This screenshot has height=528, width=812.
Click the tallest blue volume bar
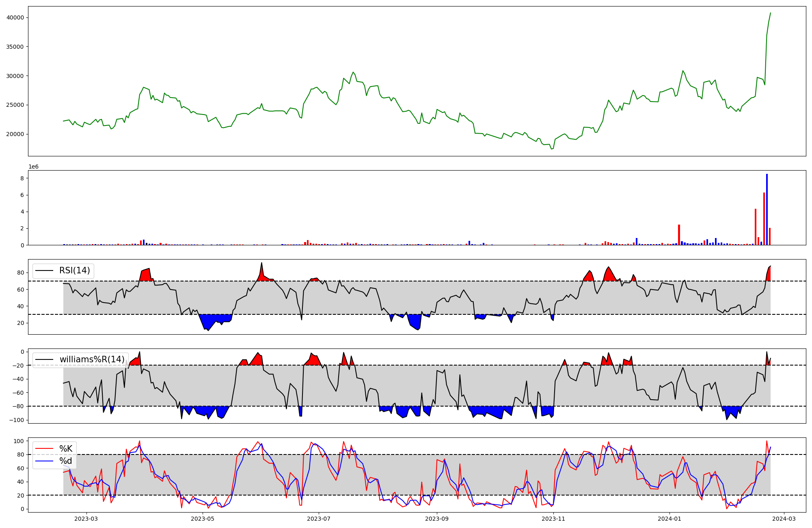[x=767, y=209]
